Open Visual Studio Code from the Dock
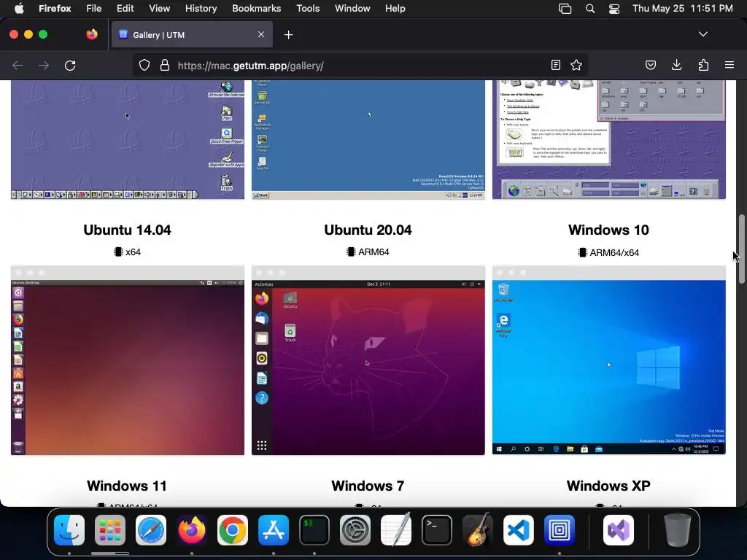This screenshot has width=747, height=560. [519, 530]
